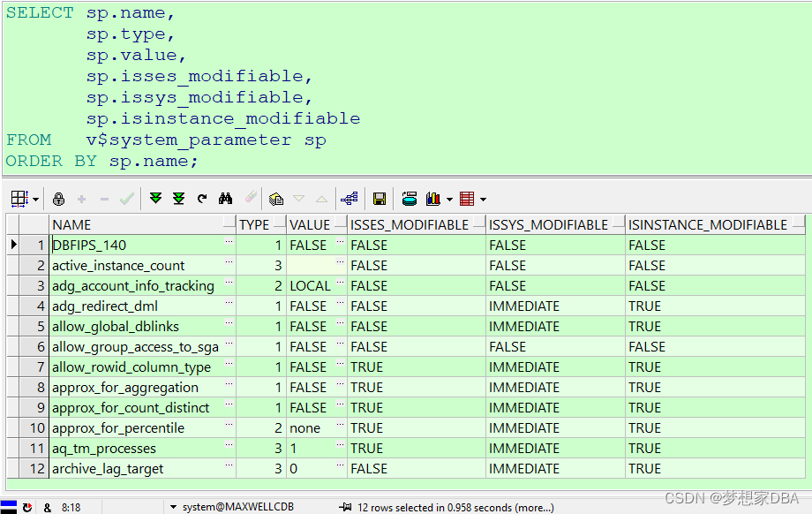This screenshot has height=514, width=812.
Task: Select row number 12 header
Action: pos(34,468)
